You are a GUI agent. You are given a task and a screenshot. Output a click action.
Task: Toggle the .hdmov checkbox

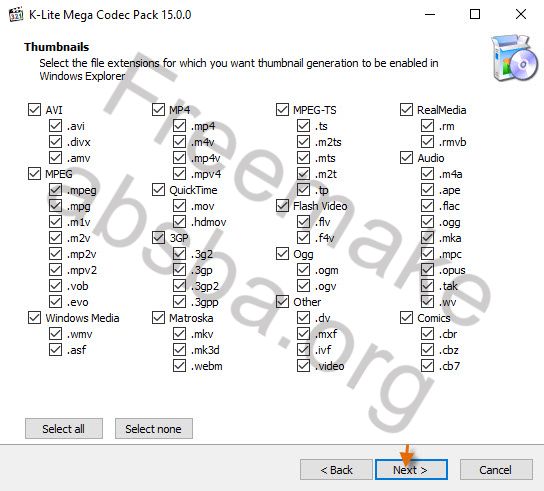tap(179, 221)
